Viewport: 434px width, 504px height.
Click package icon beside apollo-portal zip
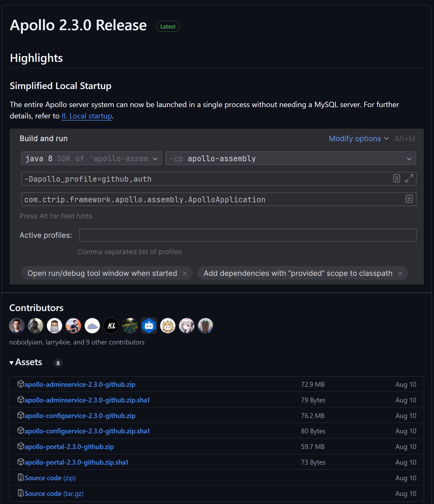[x=21, y=446]
